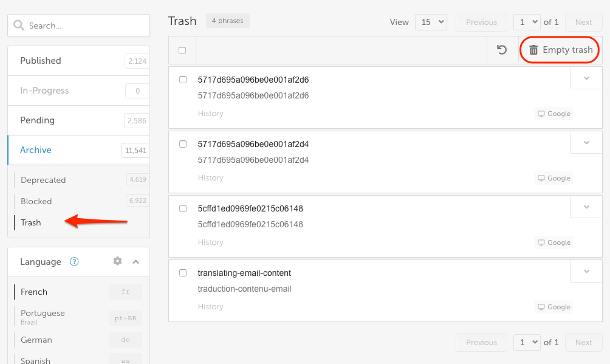Collapse the Language panel chevron

(x=135, y=262)
